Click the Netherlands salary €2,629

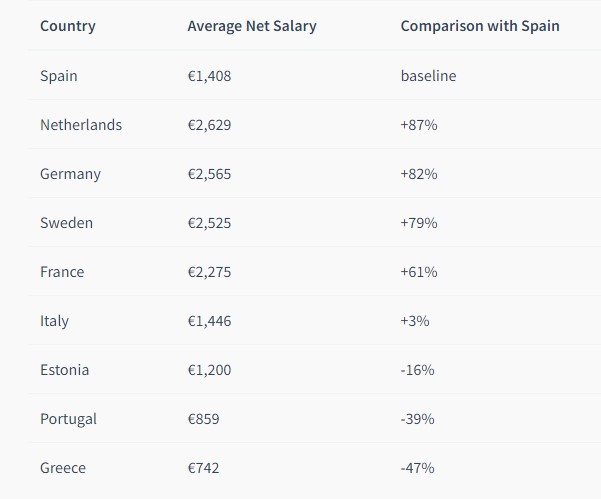click(x=209, y=125)
